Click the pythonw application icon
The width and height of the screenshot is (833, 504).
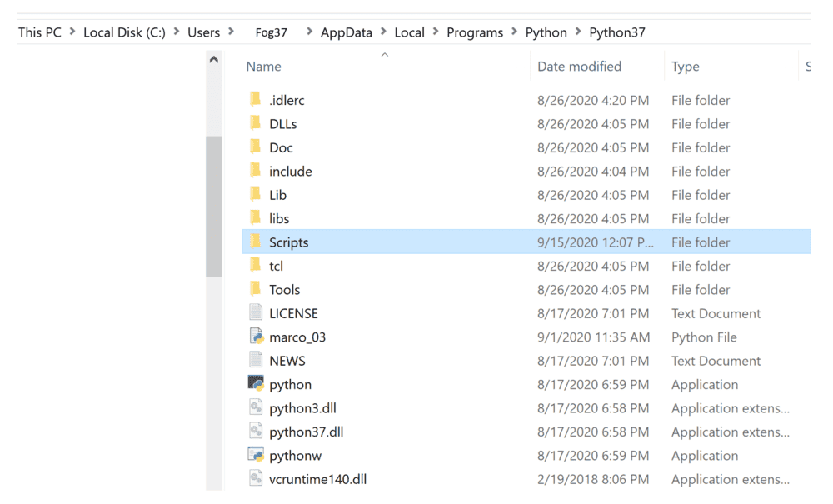(x=257, y=456)
